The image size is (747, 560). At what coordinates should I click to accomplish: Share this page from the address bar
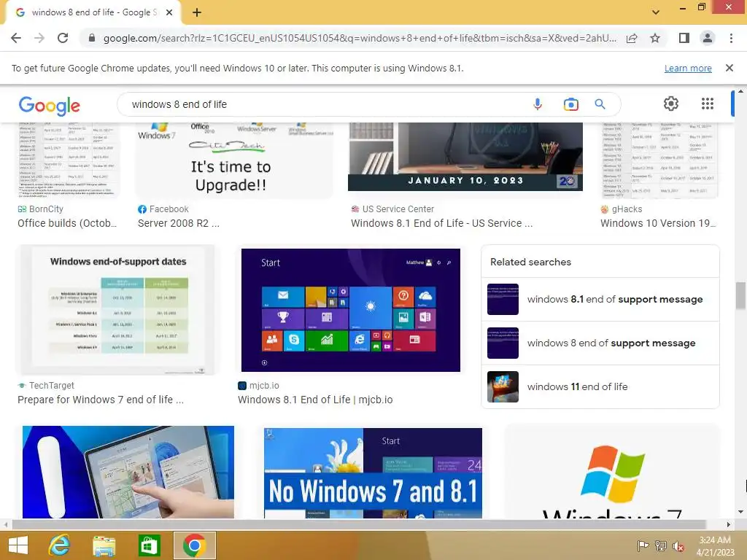pos(632,38)
